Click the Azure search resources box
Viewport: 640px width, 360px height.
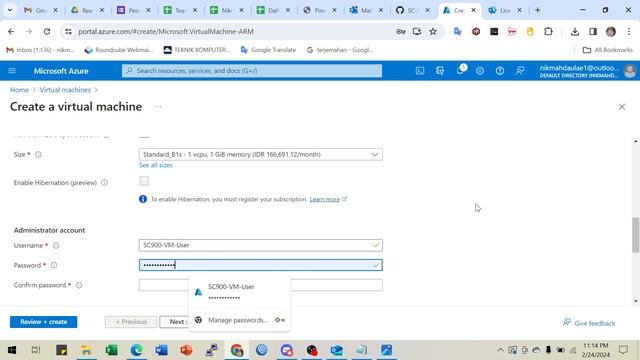(x=252, y=71)
